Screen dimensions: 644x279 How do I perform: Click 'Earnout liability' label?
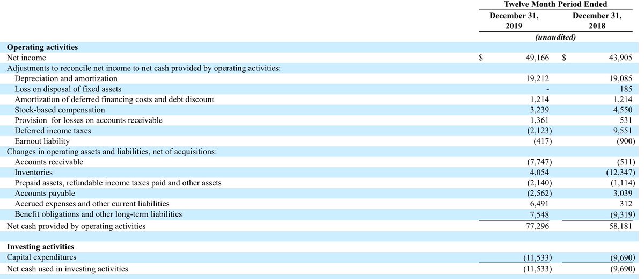[x=42, y=141]
